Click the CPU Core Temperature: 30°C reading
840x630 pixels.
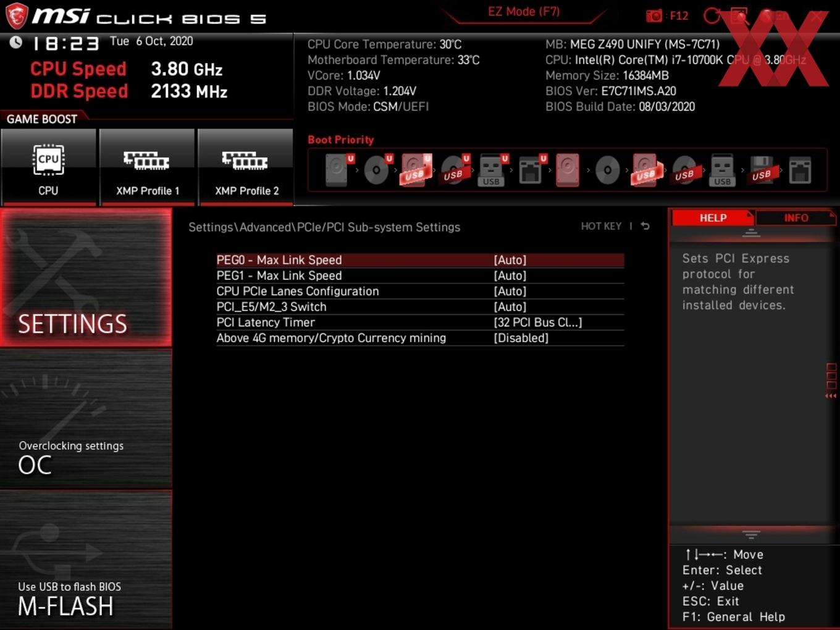coord(384,44)
